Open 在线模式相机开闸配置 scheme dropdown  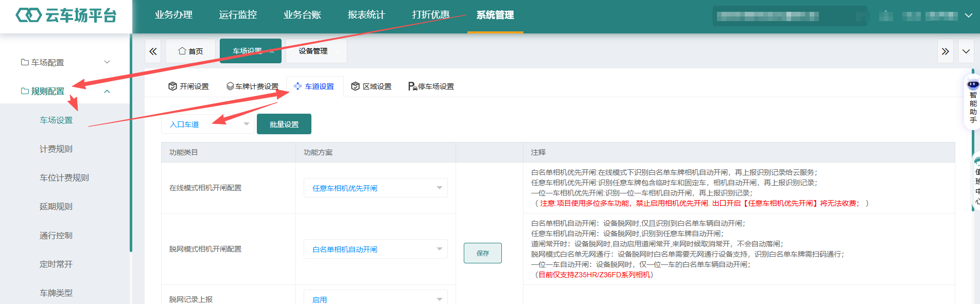pyautogui.click(x=376, y=188)
